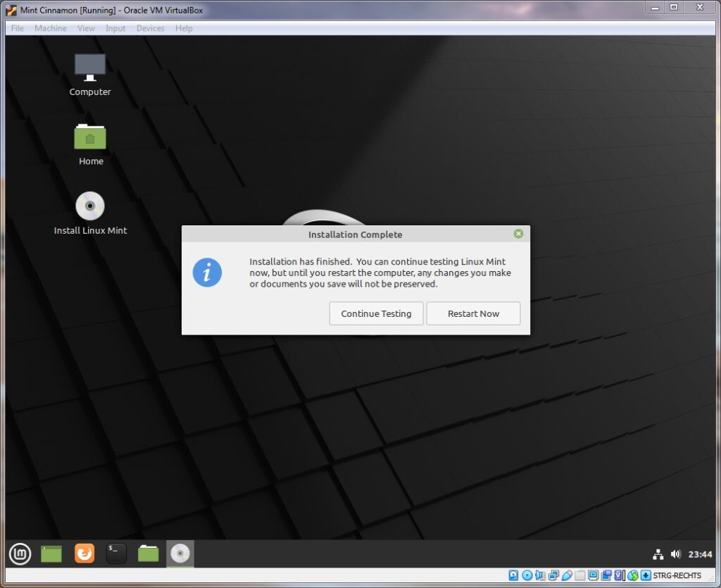Click the recording status bar icon

pyautogui.click(x=606, y=575)
